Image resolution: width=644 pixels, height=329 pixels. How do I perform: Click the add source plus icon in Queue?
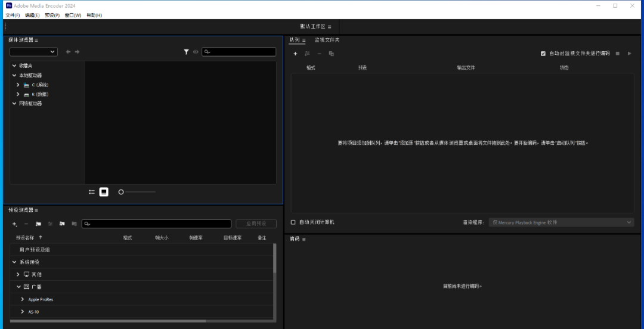(295, 54)
